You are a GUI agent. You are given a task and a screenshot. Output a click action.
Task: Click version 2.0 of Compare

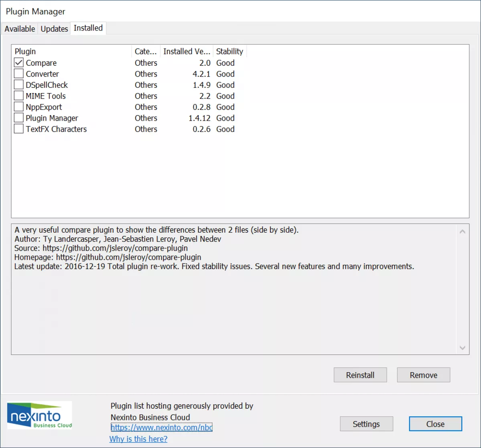point(205,63)
